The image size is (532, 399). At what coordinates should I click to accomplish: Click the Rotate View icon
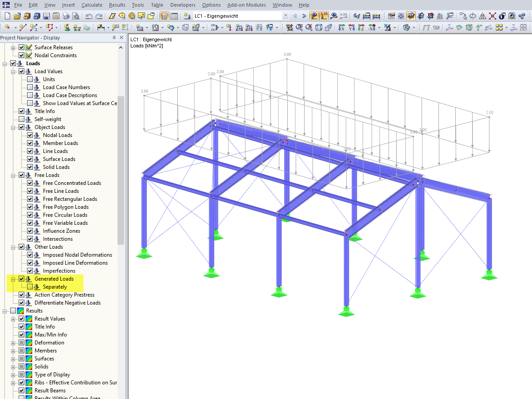(289, 28)
